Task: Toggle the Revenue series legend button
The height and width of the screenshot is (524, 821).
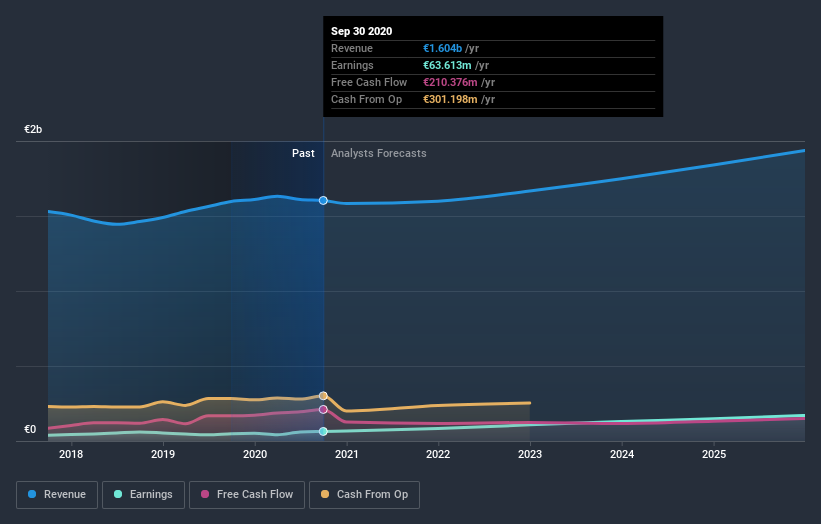Action: point(57,495)
